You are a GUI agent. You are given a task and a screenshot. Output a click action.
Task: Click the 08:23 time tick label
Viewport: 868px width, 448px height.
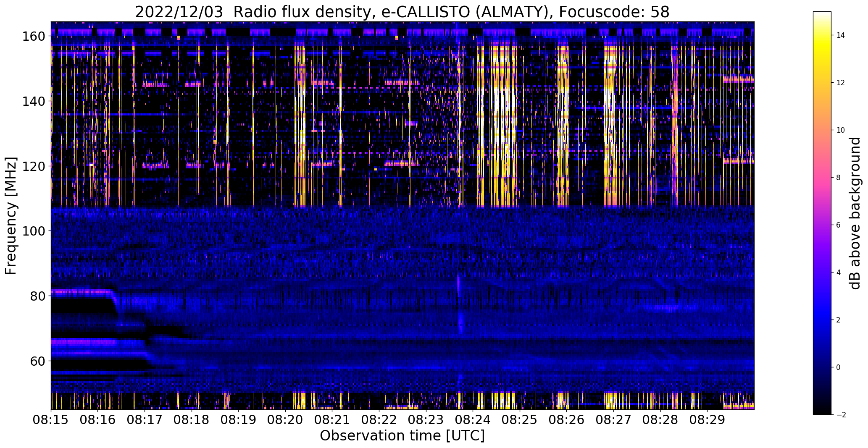pyautogui.click(x=426, y=419)
